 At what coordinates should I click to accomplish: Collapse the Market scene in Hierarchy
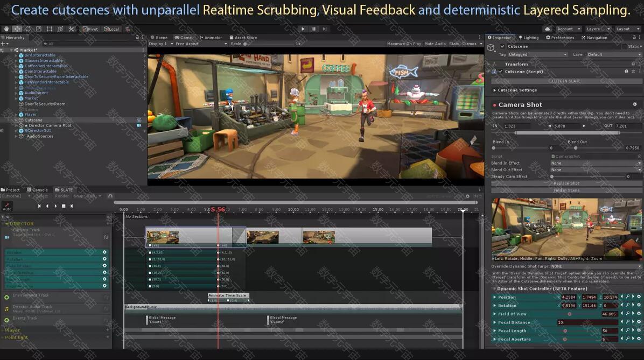[11, 50]
